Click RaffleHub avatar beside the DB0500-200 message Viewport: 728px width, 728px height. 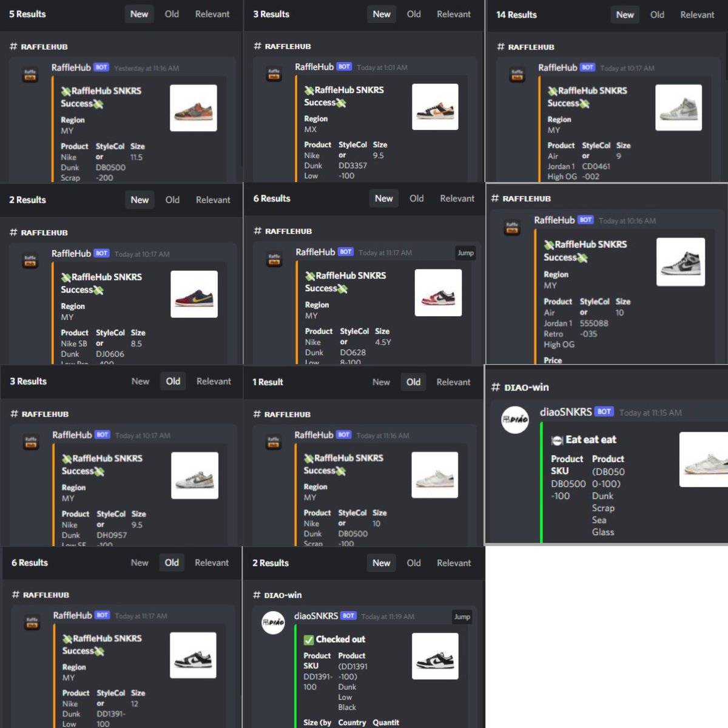(30, 75)
